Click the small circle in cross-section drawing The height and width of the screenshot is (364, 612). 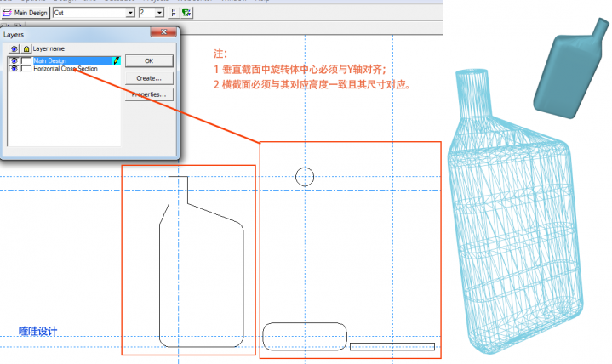(x=305, y=177)
